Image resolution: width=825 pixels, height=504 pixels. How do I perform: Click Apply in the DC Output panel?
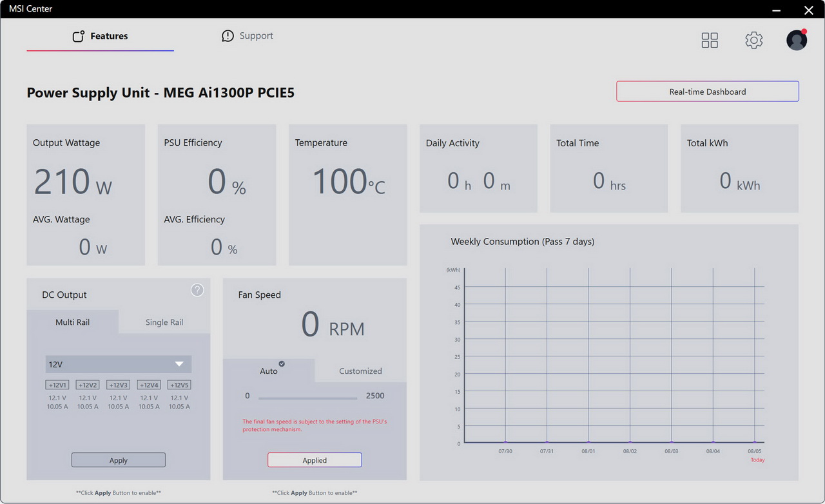(119, 460)
